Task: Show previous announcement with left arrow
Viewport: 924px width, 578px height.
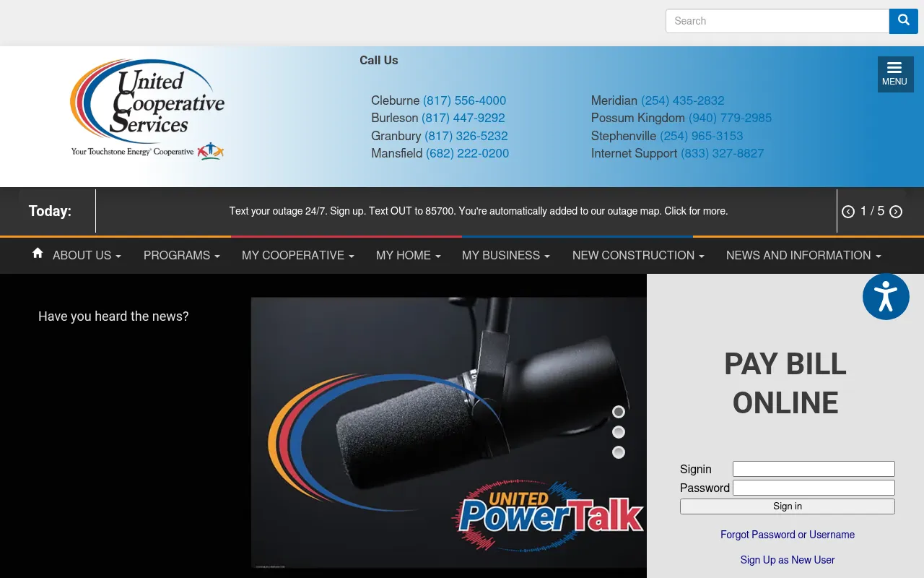Action: point(848,212)
